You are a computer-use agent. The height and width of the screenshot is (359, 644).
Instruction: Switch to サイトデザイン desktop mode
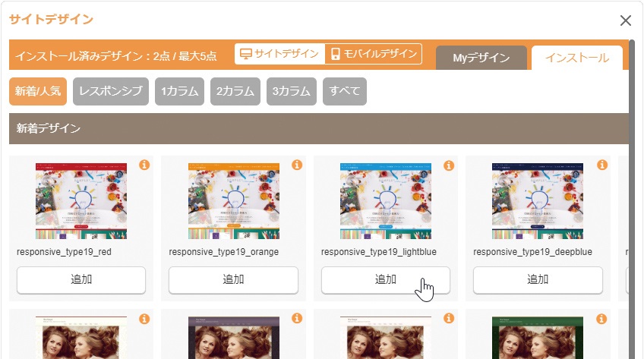(x=279, y=54)
